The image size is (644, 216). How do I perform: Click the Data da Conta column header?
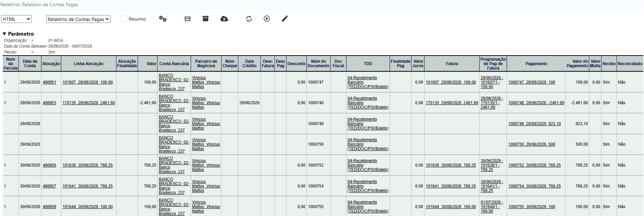[30, 64]
